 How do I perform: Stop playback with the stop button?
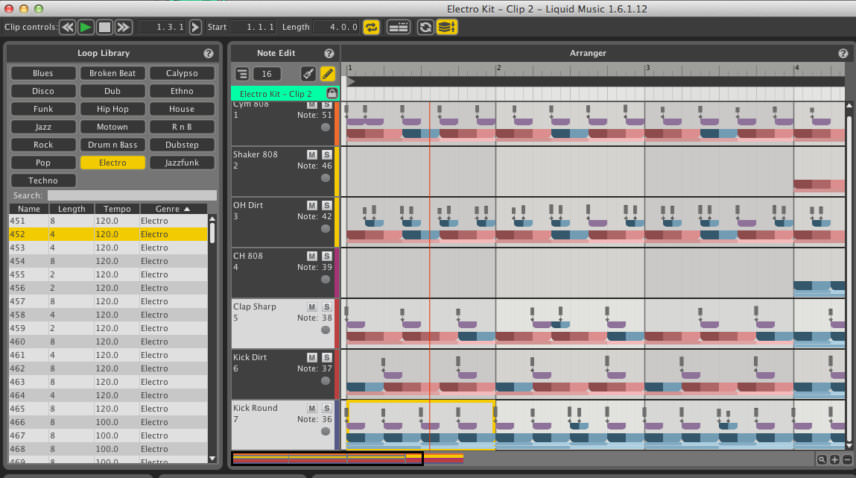(104, 27)
